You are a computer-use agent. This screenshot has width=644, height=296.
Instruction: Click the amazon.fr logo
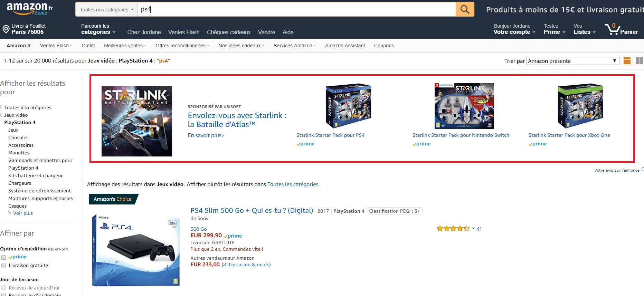[x=28, y=8]
